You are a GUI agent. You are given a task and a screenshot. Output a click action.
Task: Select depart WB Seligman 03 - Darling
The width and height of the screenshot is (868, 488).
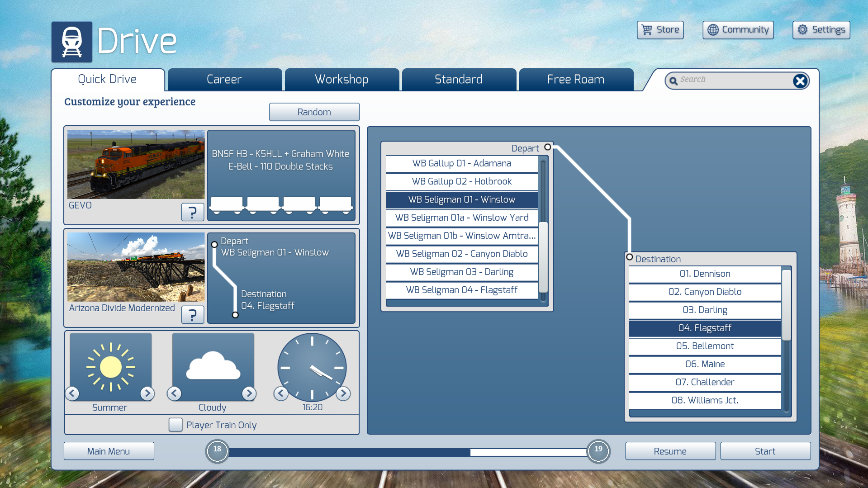pyautogui.click(x=462, y=272)
